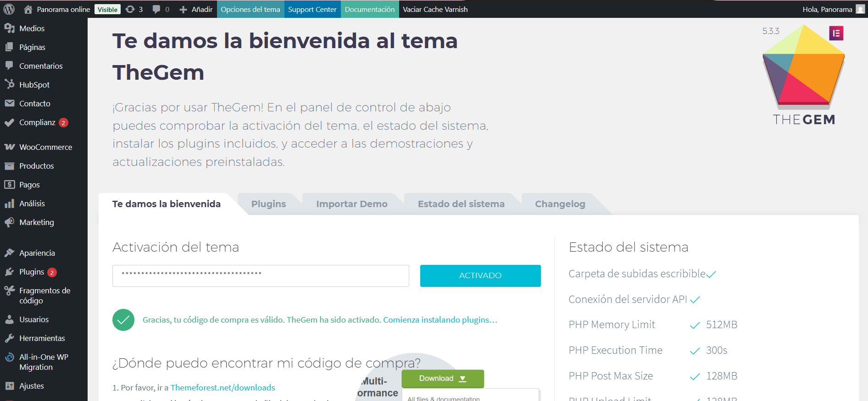Toggle the Visible site status badge
Viewport: 868px width, 401px height.
click(x=107, y=9)
